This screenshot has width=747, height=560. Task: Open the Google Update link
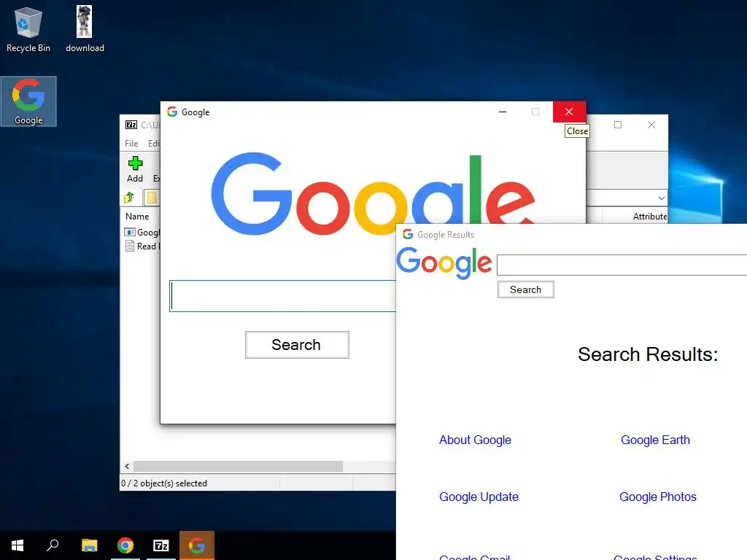pos(479,497)
